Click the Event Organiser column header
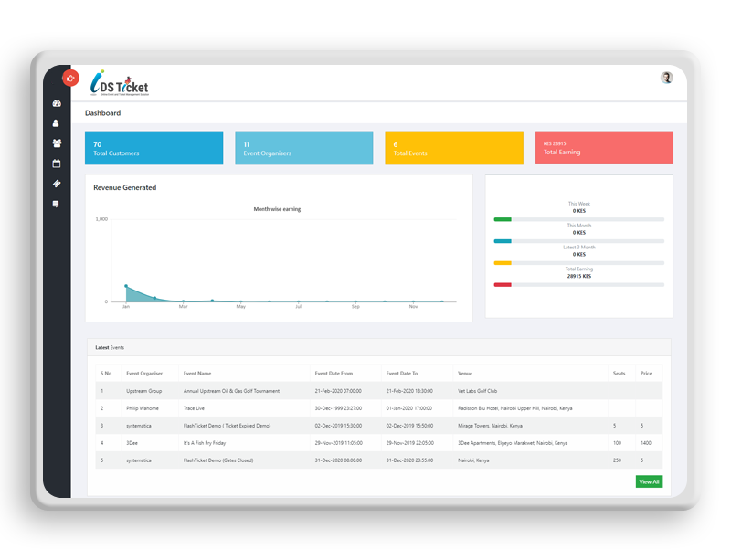This screenshot has height=560, width=731. click(144, 373)
